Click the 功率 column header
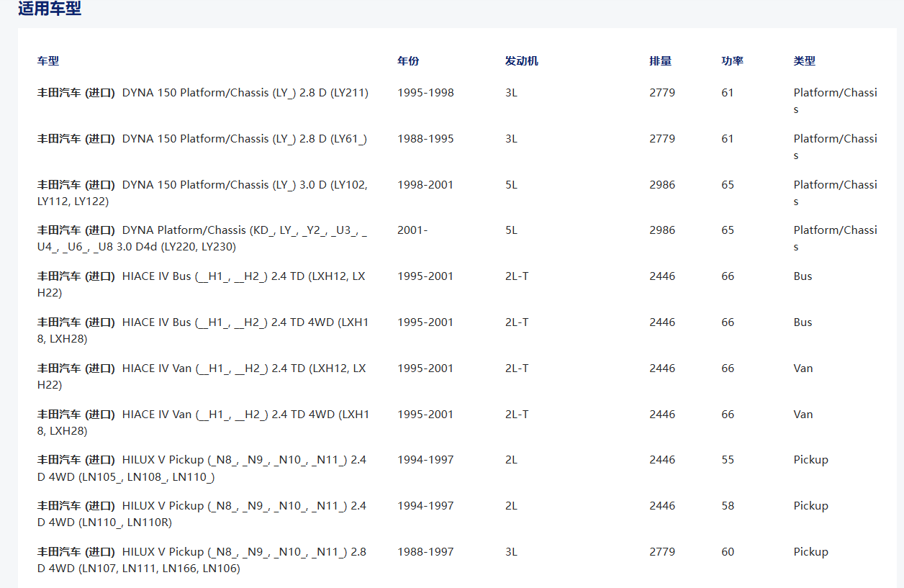 732,61
